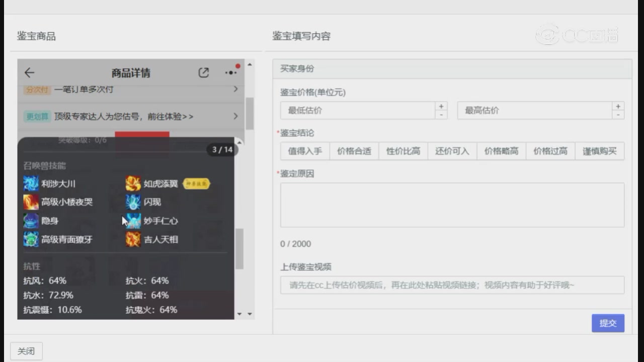The height and width of the screenshot is (362, 644).
Task: Click the 抗火: 64% resistance value
Action: [x=147, y=281]
